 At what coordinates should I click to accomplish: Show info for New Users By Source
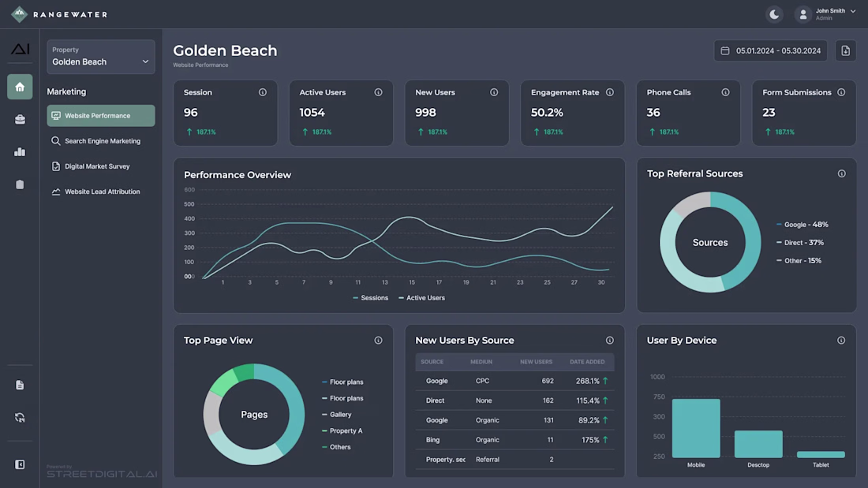tap(609, 341)
